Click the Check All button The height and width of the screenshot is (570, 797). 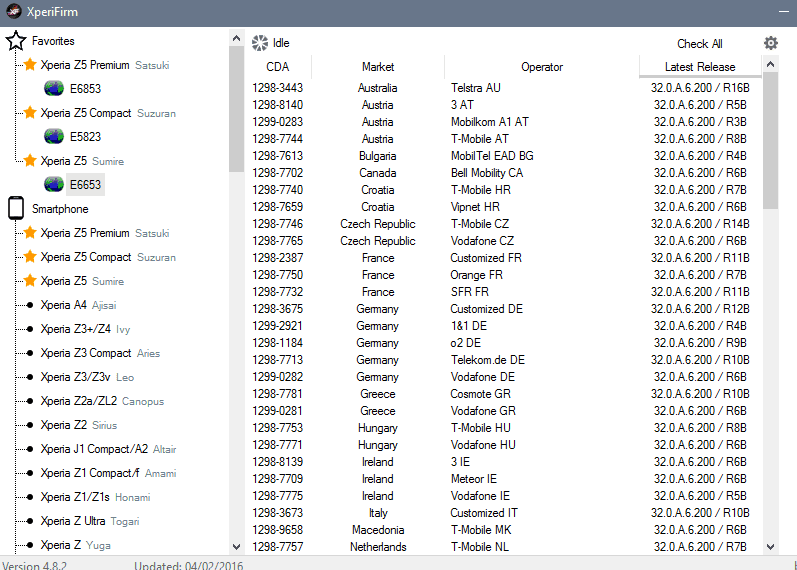pyautogui.click(x=699, y=44)
